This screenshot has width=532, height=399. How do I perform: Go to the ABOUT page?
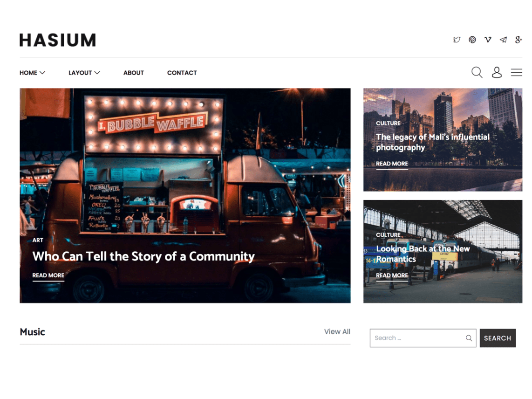pos(133,73)
